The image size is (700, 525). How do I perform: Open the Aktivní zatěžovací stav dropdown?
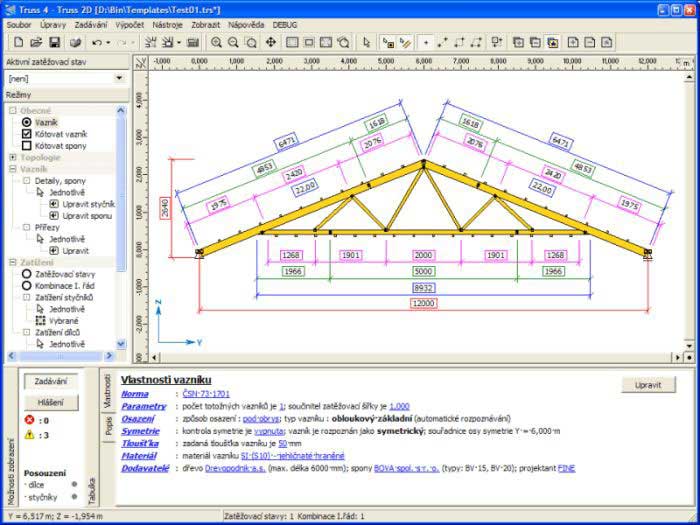[119, 79]
